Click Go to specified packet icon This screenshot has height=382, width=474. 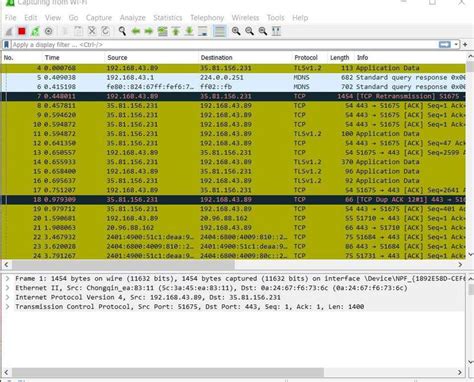click(162, 31)
